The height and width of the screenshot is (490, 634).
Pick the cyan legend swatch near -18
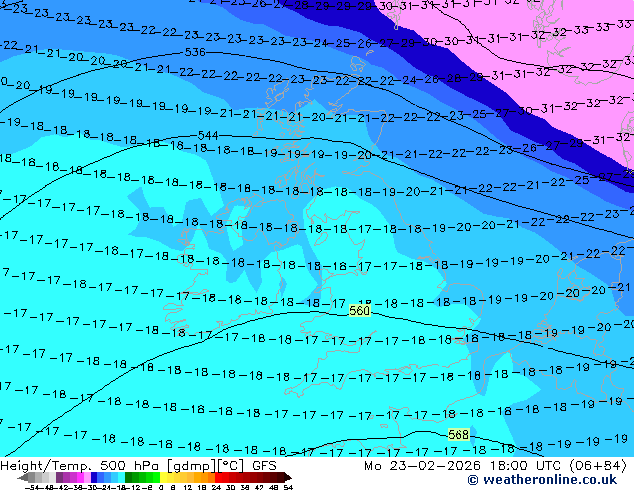point(121,477)
